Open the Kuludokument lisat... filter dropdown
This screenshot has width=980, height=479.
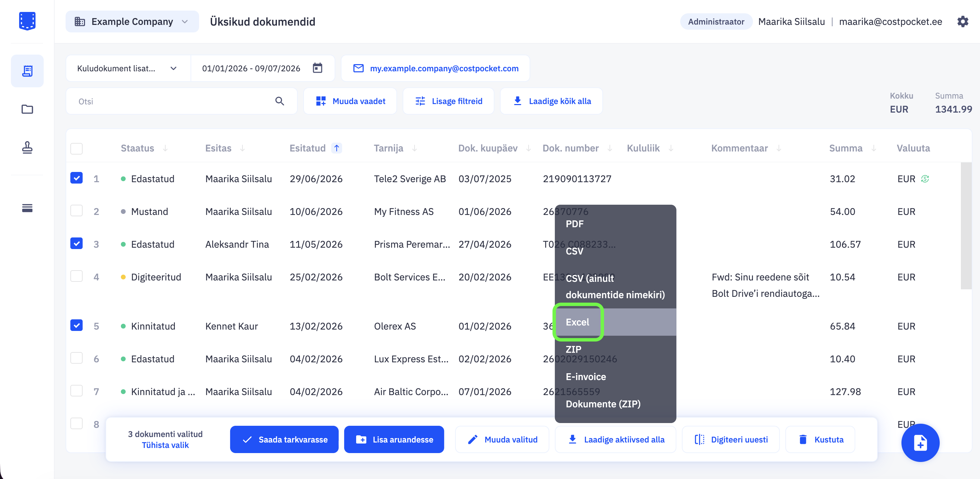pos(128,68)
